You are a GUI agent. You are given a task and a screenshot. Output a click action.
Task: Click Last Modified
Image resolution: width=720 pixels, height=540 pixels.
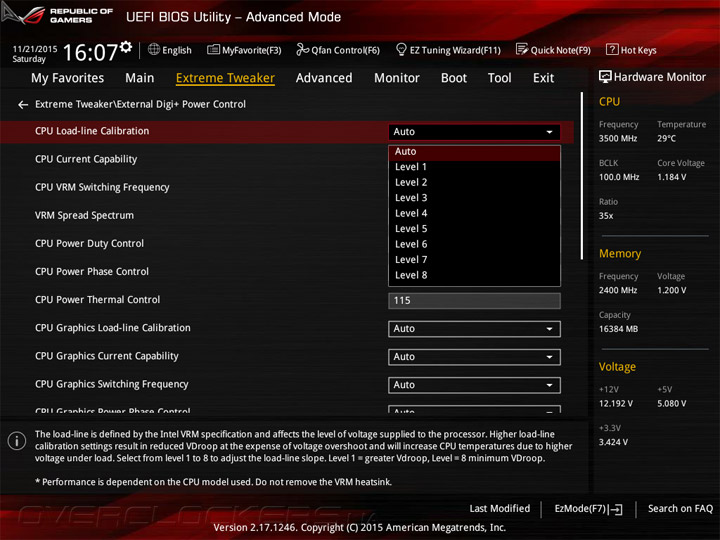click(500, 509)
